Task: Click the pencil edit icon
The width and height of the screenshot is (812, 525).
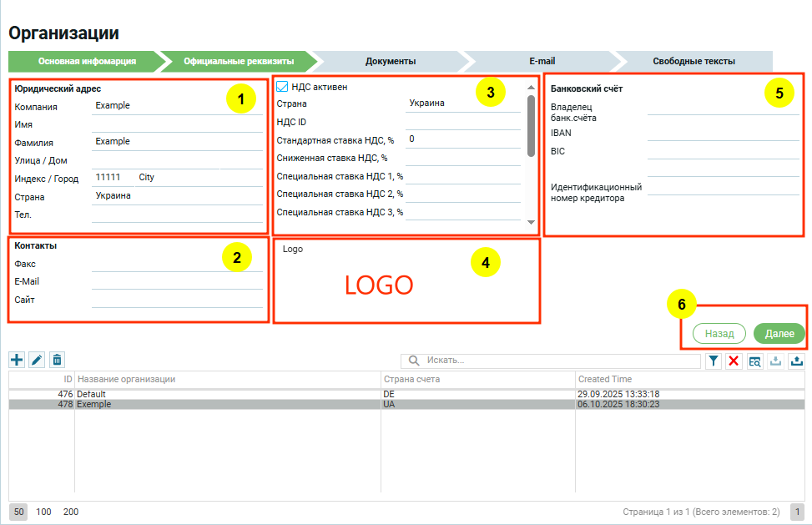Action: [x=37, y=360]
